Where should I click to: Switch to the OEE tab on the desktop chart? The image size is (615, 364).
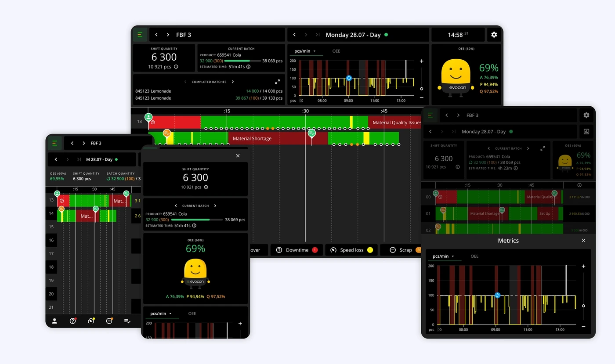click(336, 51)
